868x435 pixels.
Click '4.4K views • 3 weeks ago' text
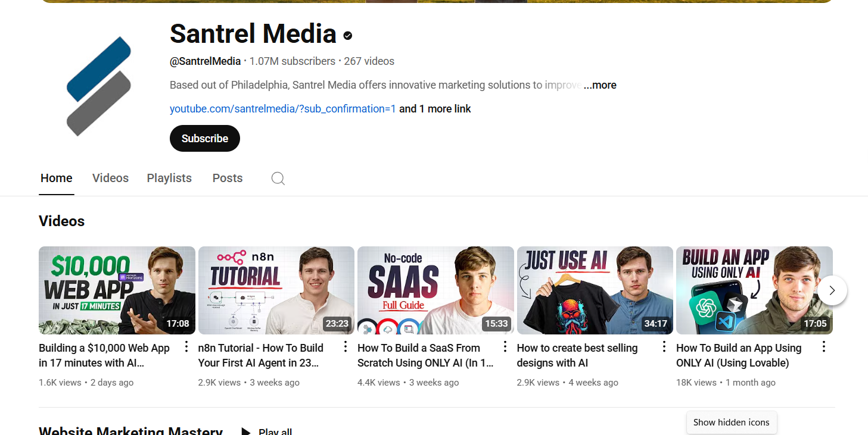point(408,383)
